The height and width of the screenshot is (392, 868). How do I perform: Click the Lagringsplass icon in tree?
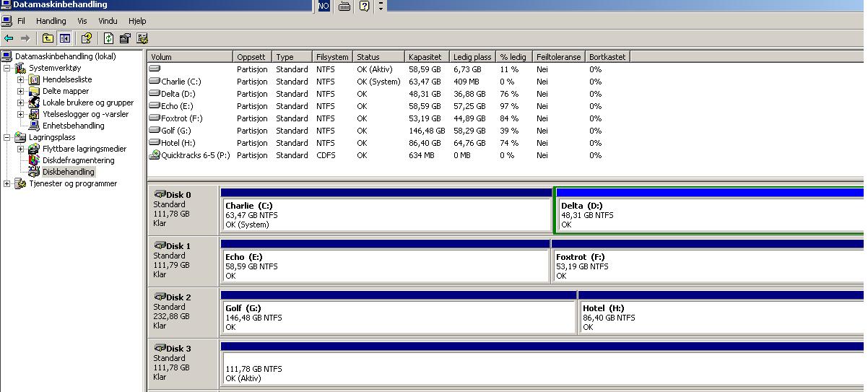20,137
